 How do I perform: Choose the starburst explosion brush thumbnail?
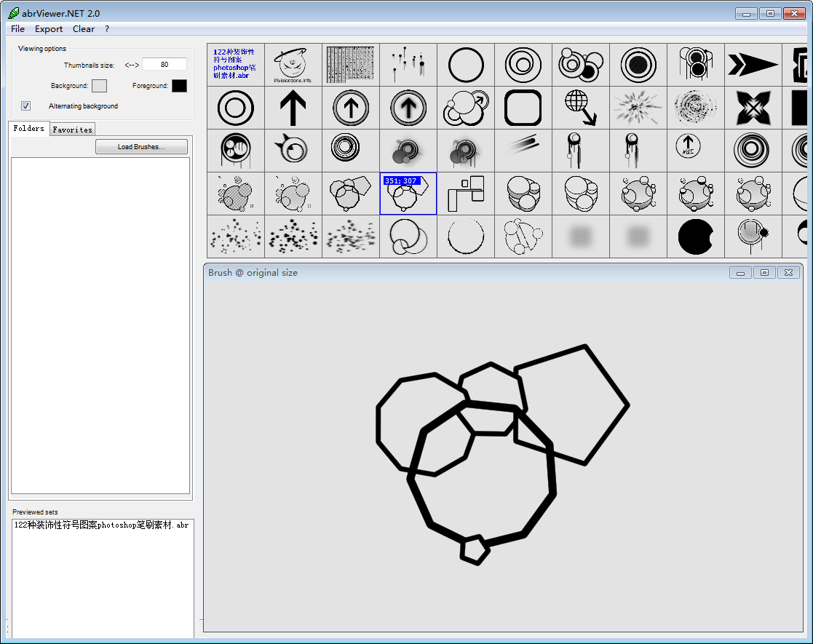(x=638, y=108)
